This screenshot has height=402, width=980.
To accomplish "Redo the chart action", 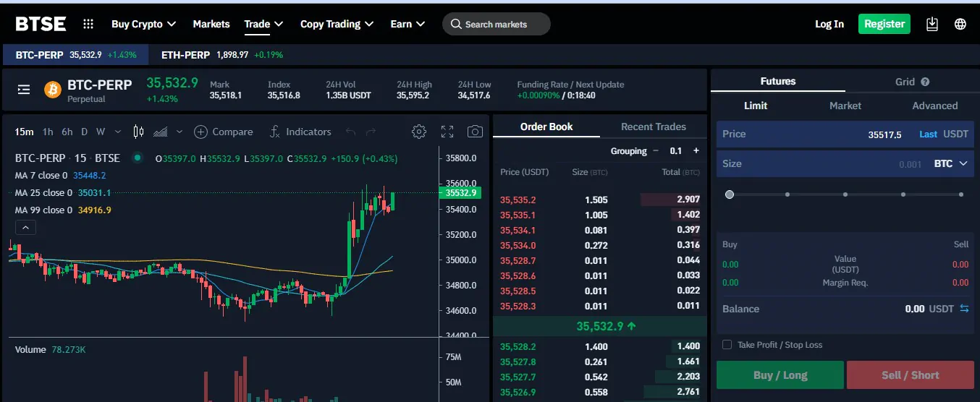I will point(371,132).
